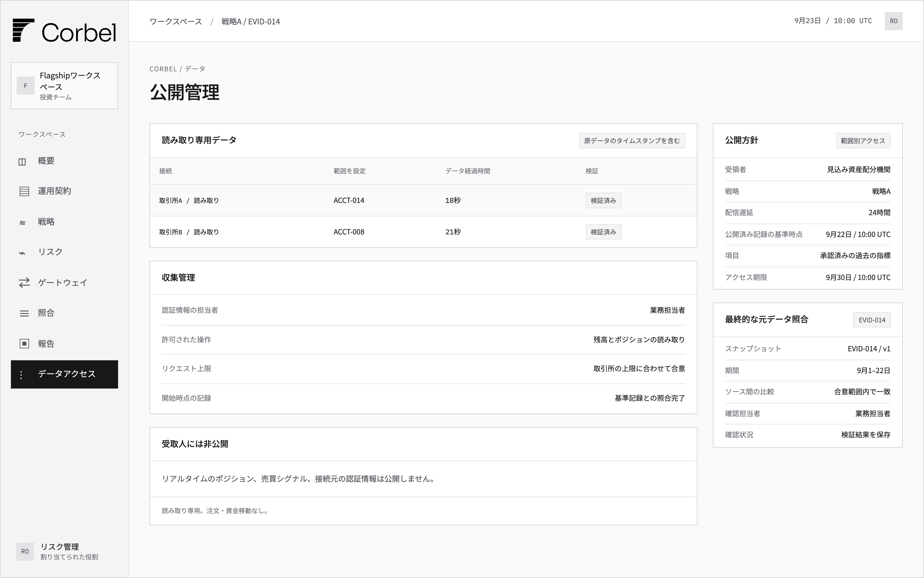Click the 取引所の上限に合わせて合意 value
This screenshot has width=924, height=578.
639,369
